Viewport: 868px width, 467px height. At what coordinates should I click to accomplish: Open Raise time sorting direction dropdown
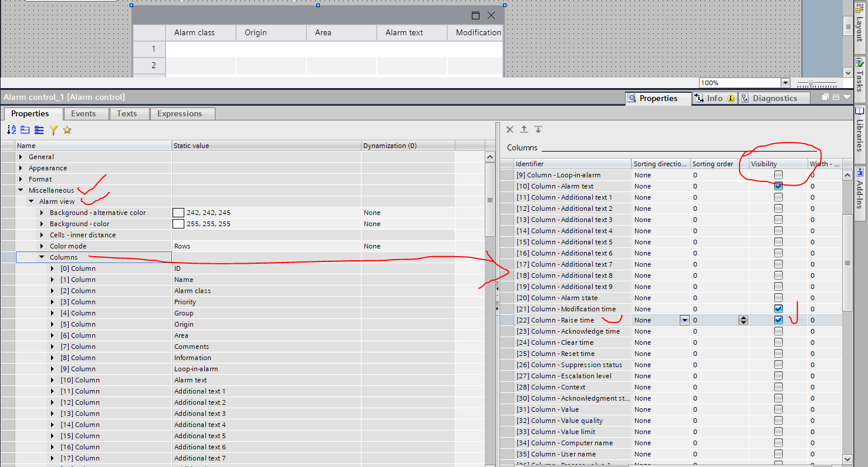(684, 320)
